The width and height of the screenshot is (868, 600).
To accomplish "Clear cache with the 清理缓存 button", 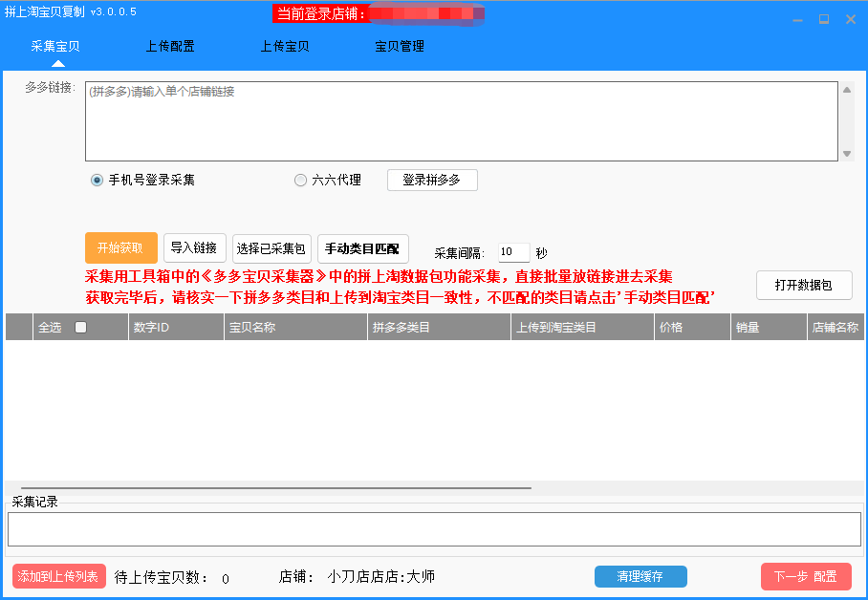I will pyautogui.click(x=640, y=576).
